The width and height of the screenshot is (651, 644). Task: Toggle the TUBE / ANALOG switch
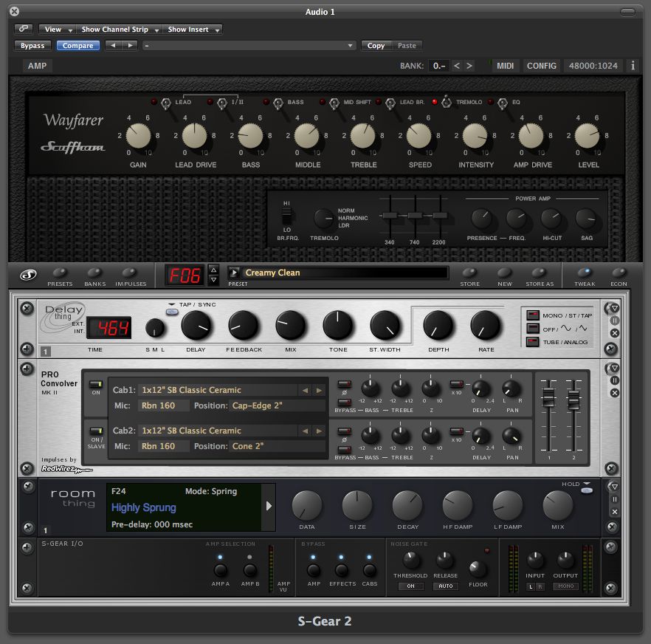point(533,342)
